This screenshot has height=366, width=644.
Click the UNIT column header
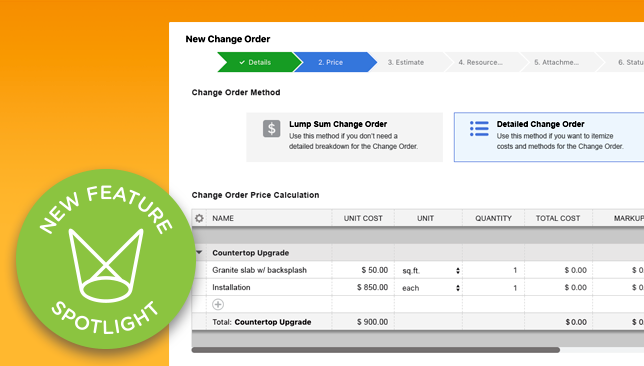click(426, 218)
